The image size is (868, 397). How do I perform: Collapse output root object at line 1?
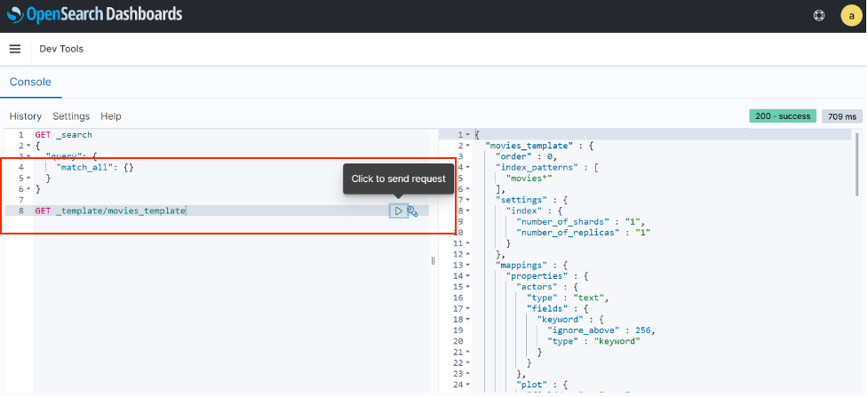tap(468, 135)
